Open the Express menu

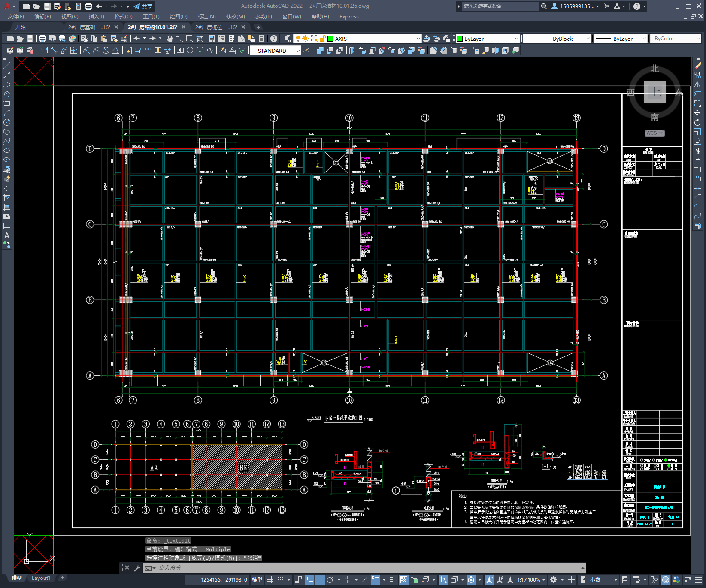click(x=349, y=16)
